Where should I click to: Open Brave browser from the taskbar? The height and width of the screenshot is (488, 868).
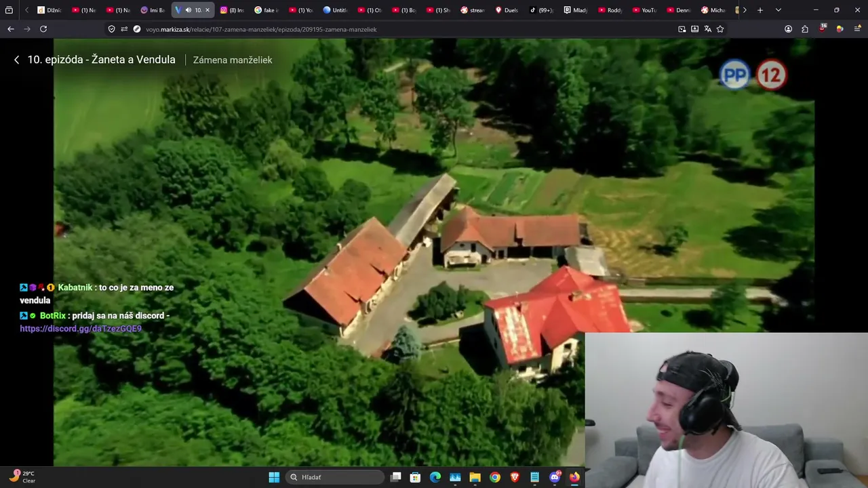tap(515, 477)
